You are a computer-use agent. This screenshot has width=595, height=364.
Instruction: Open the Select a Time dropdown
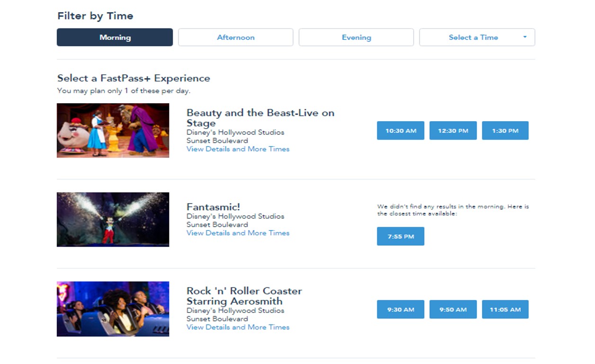pyautogui.click(x=477, y=37)
